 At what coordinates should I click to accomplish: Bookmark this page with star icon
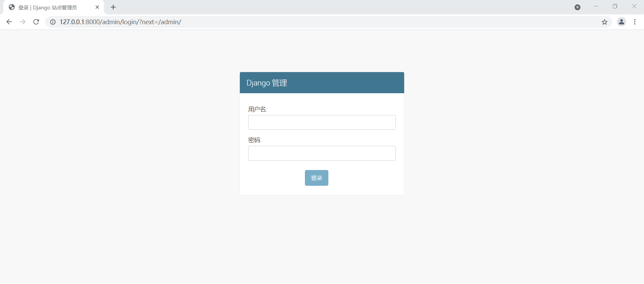(x=604, y=22)
